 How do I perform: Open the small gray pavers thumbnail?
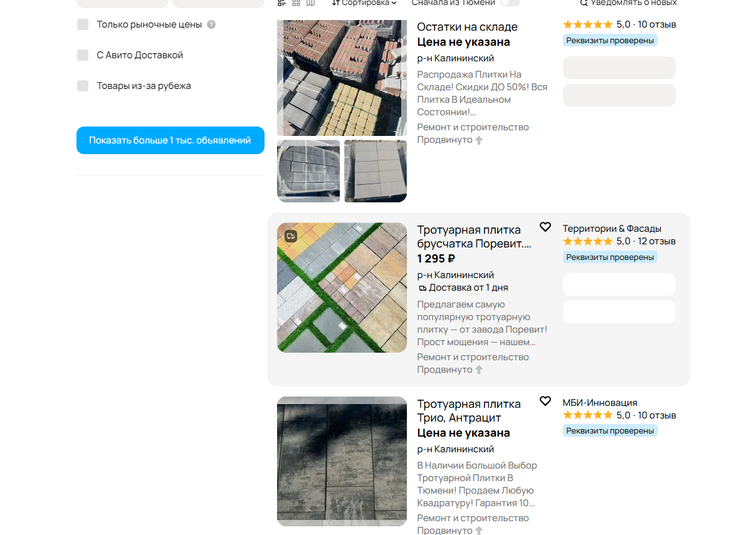click(308, 171)
